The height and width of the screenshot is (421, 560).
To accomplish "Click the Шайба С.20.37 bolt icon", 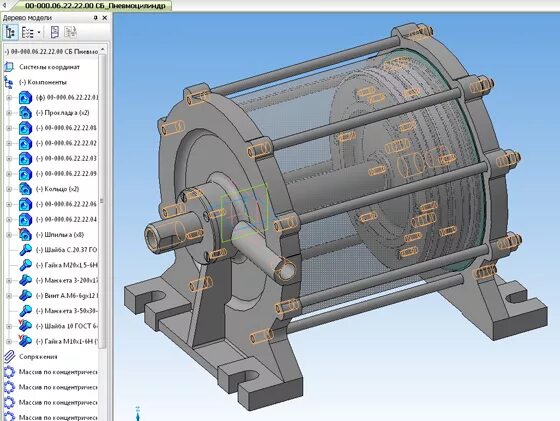I will point(25,250).
